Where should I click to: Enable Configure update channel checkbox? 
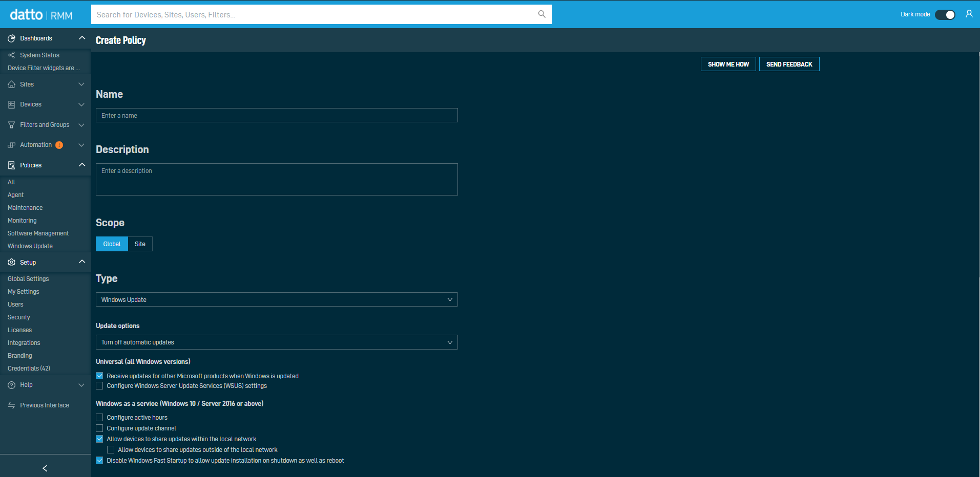[99, 428]
